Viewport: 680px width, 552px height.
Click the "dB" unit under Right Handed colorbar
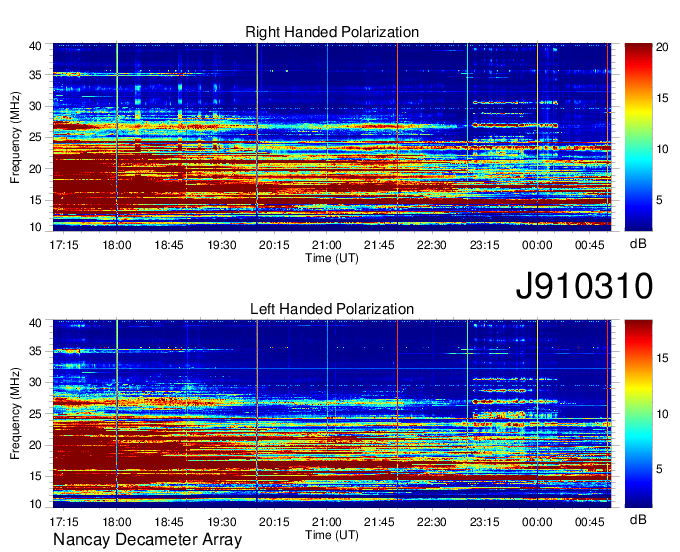638,244
